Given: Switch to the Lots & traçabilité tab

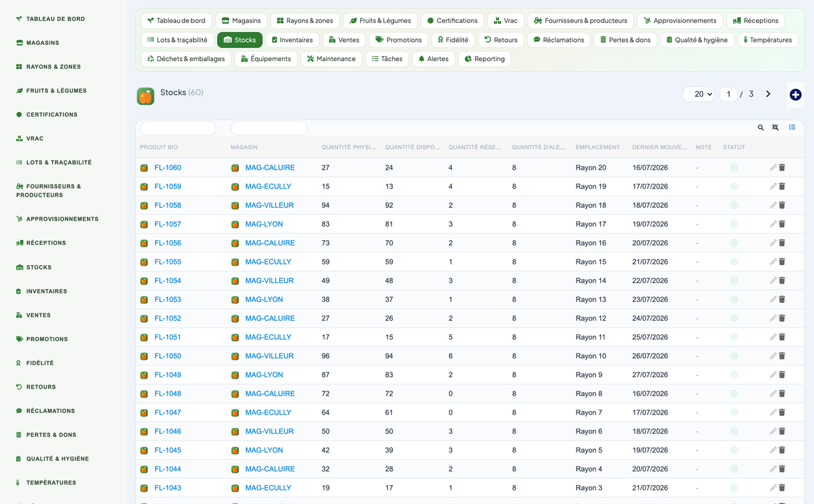Looking at the screenshot, I should pyautogui.click(x=178, y=40).
